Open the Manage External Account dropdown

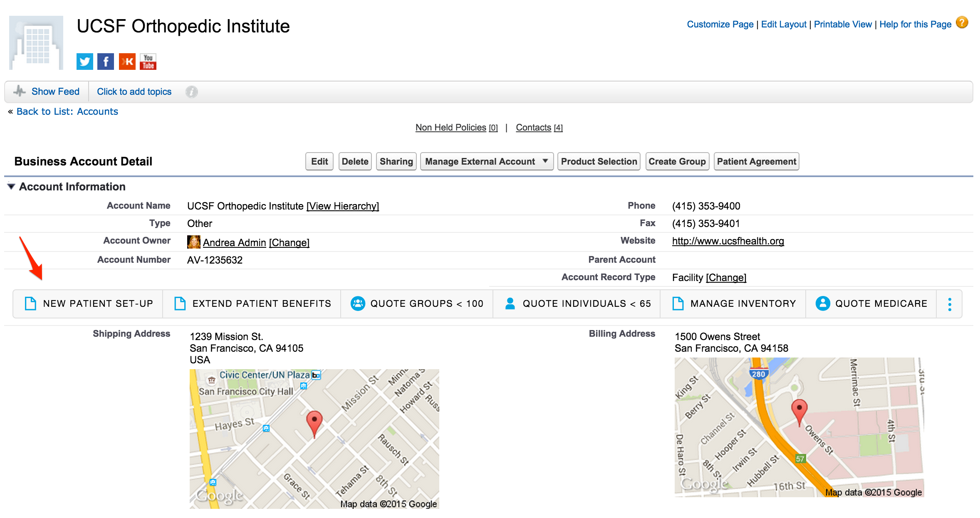(487, 161)
